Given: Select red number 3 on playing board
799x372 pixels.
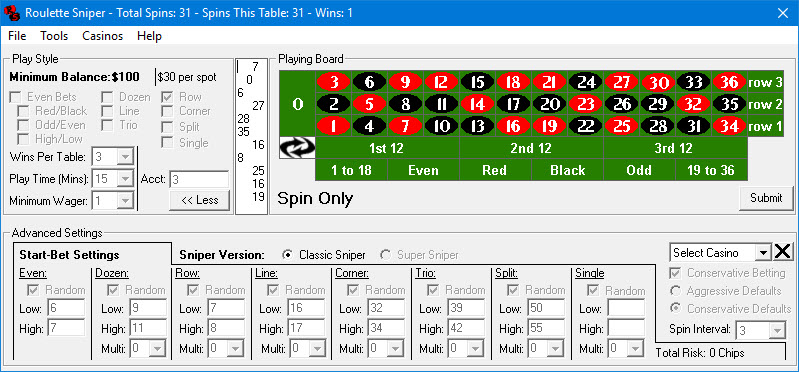Looking at the screenshot, I should (334, 82).
